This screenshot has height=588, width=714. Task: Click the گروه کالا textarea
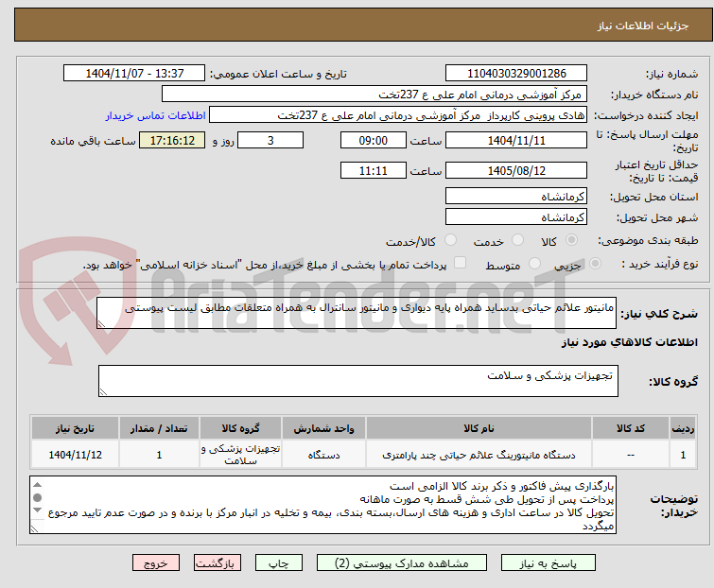coord(357,381)
